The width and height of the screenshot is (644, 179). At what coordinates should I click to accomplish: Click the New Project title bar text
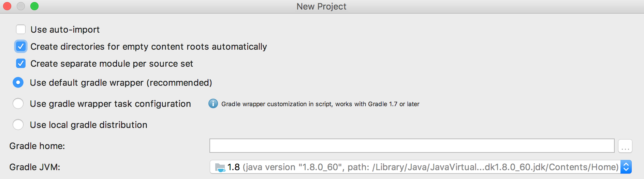tap(321, 6)
